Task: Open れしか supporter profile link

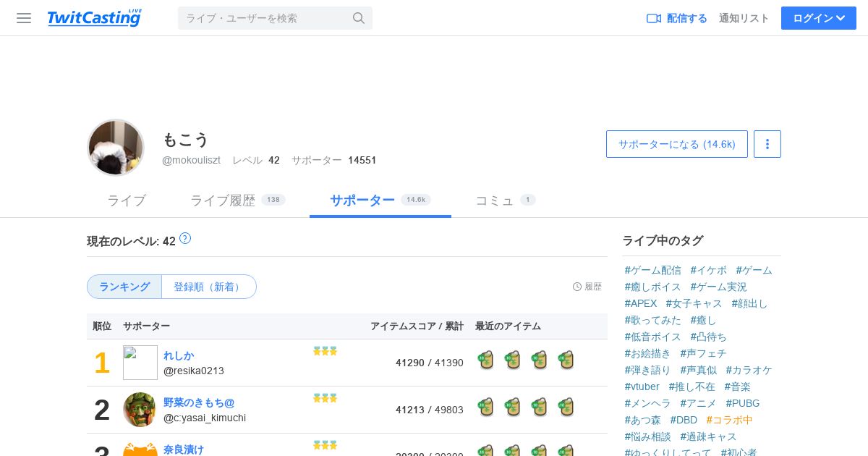Action: point(179,355)
